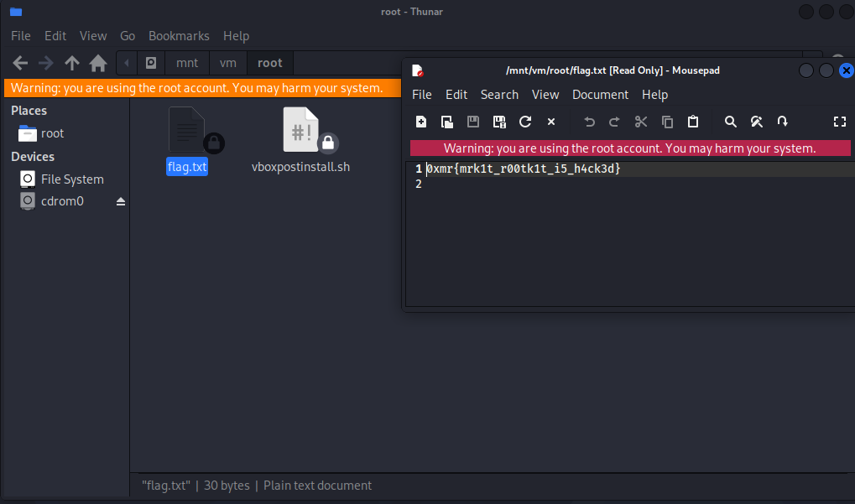855x504 pixels.
Task: Open Thunar's View menu
Action: pos(93,36)
